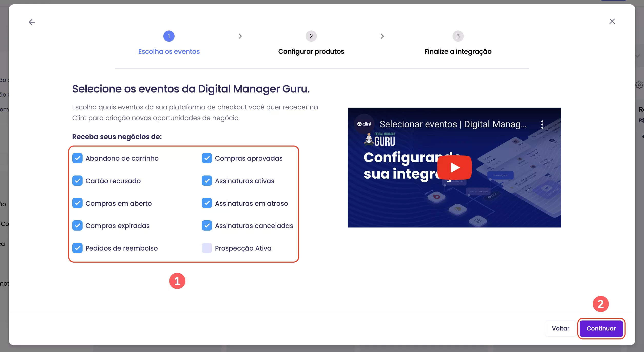Screen dimensions: 644x352
Task: Click the Continuar button
Action: tap(601, 328)
